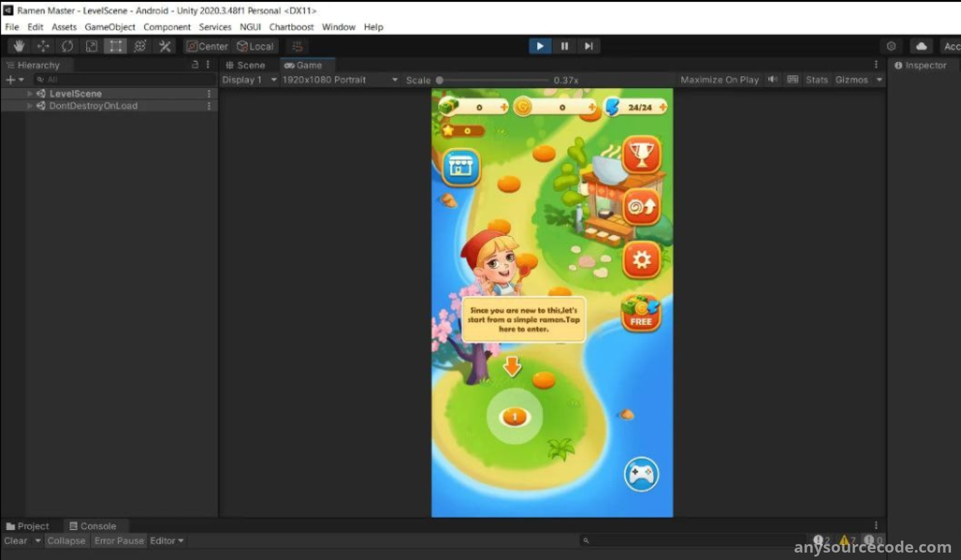961x560 pixels.
Task: Open the GameObject menu
Action: [x=109, y=27]
